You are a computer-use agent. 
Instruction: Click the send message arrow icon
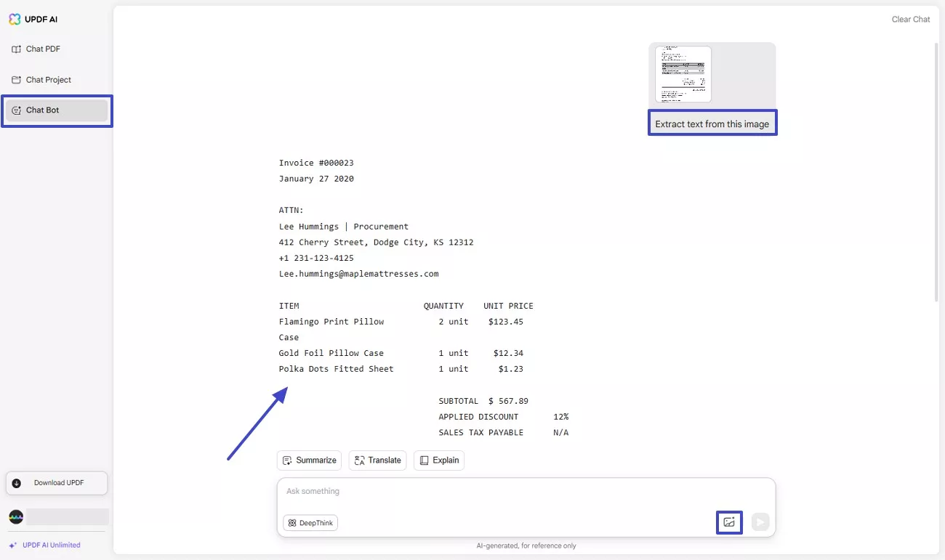(760, 522)
